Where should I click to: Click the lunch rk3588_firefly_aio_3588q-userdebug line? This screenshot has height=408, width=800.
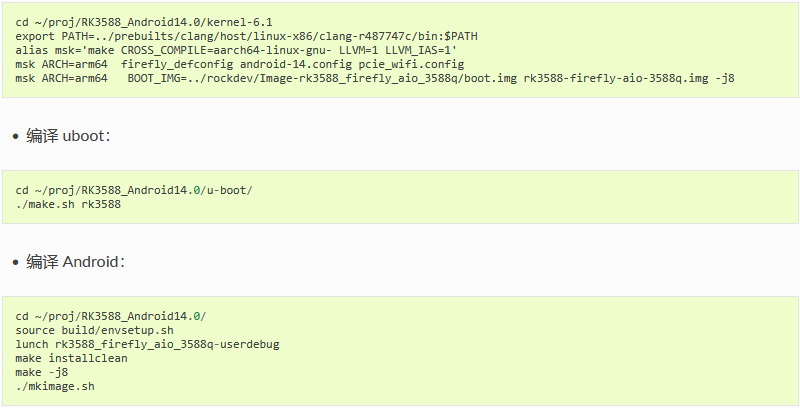pos(147,344)
